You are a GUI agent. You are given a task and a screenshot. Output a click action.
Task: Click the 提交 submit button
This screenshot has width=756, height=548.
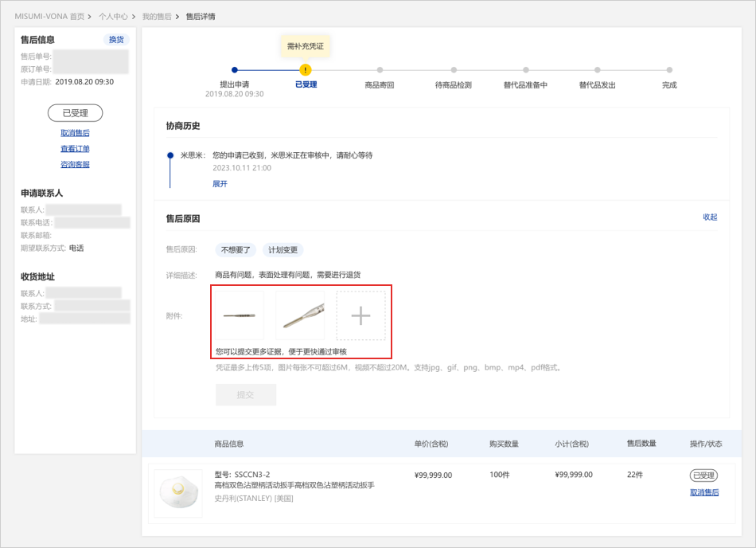point(246,395)
